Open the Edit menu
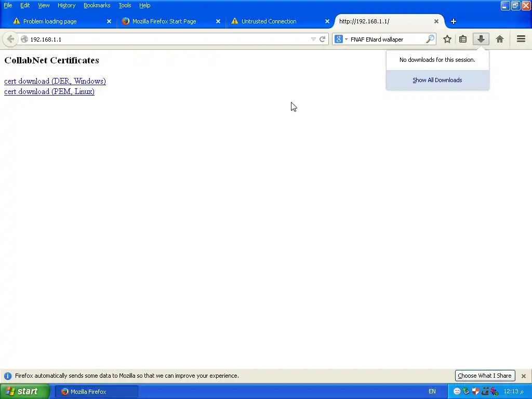532x399 pixels. coord(25,5)
